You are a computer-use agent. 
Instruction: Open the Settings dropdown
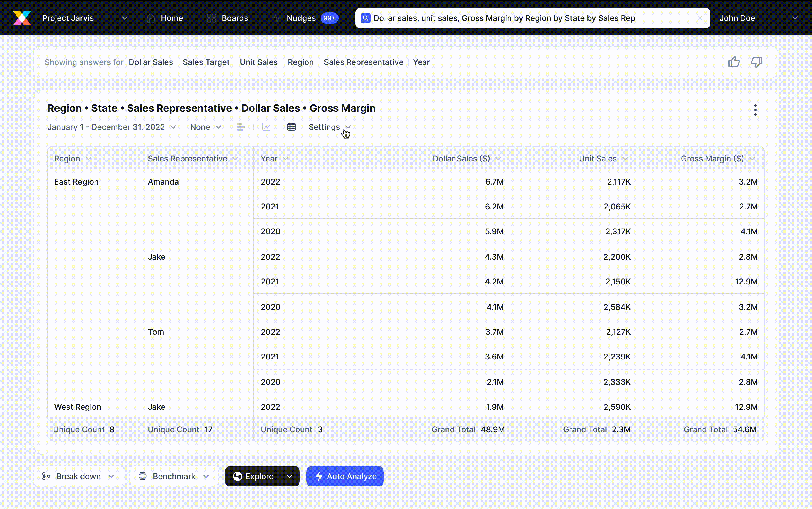tap(329, 127)
